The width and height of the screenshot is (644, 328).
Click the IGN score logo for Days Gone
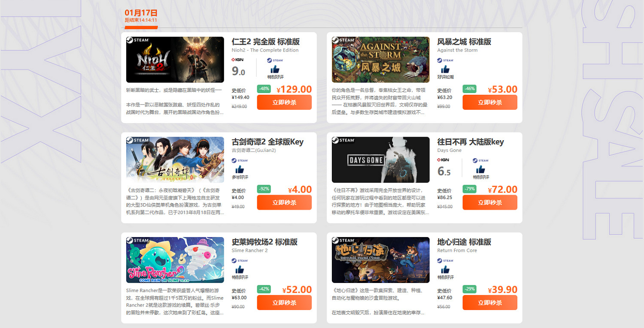click(x=443, y=160)
